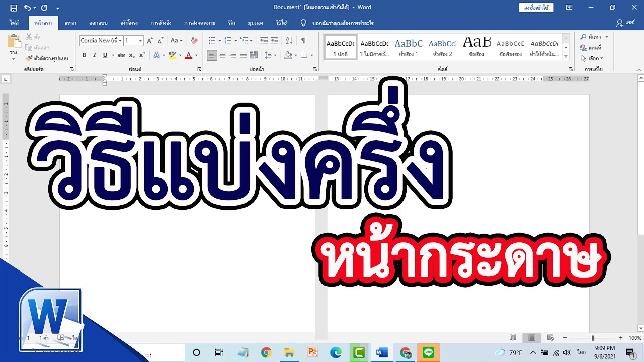Switch to the การอ้างอิง (References) tab
Image resolution: width=644 pixels, height=362 pixels.
tap(161, 23)
